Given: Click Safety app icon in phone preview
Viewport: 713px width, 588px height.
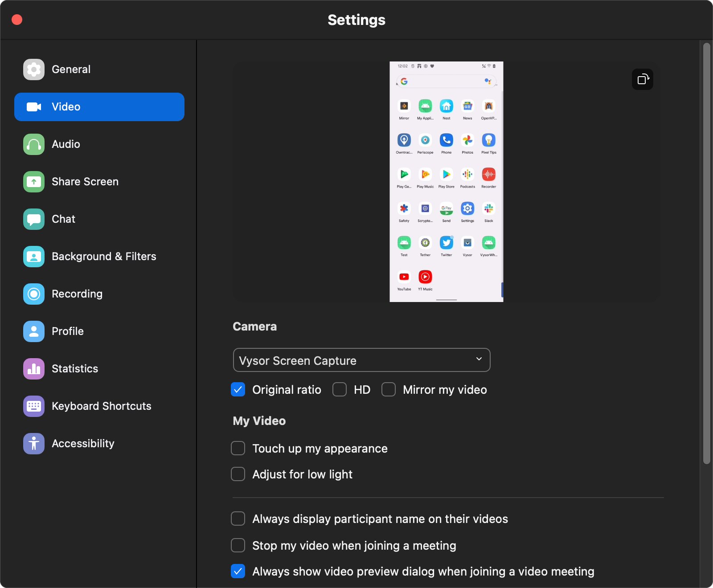Looking at the screenshot, I should pos(404,208).
